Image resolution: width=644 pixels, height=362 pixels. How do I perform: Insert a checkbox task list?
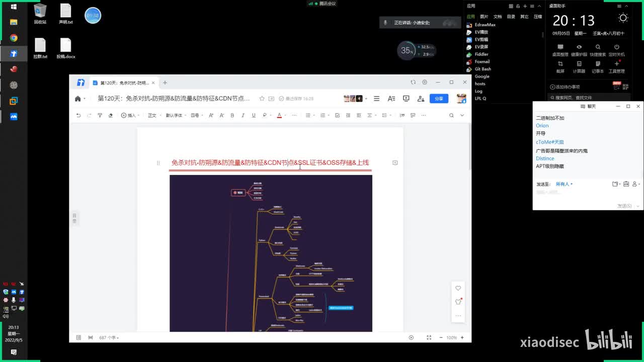pyautogui.click(x=337, y=115)
